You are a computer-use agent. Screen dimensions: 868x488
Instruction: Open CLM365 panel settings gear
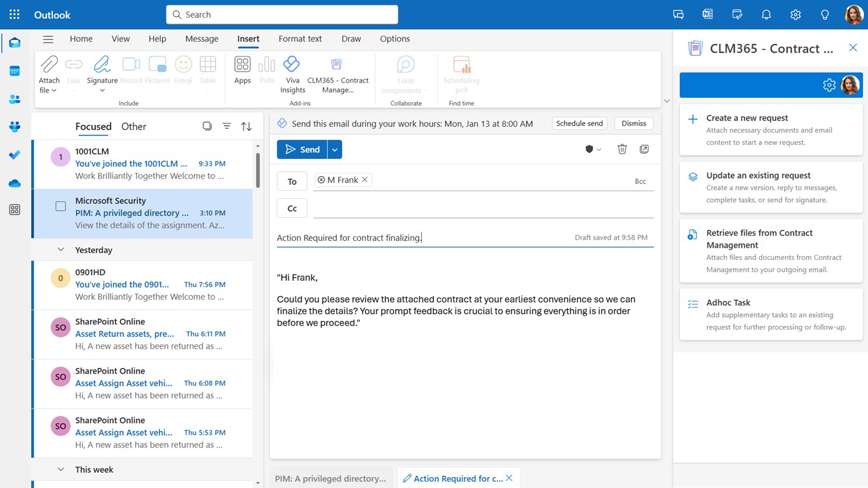(829, 85)
